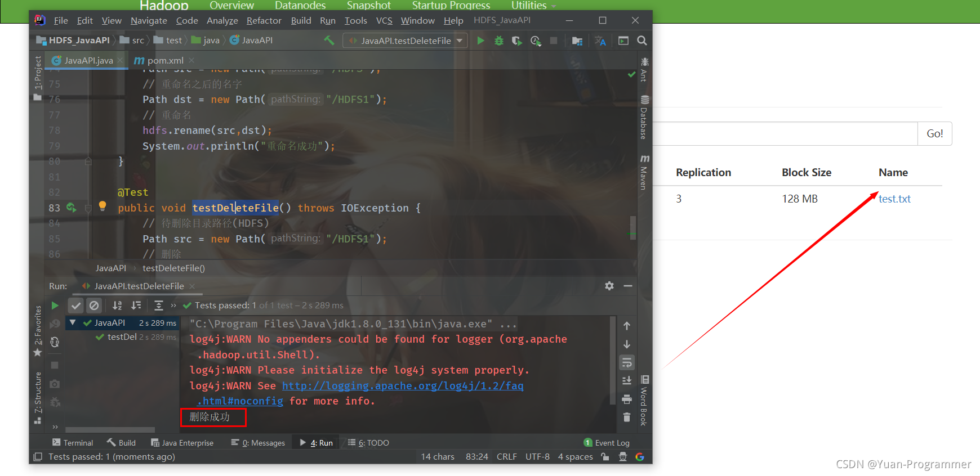Open the JavaAPI.testDeleteFile run configuration dropdown
Image resolution: width=980 pixels, height=476 pixels.
[x=406, y=41]
